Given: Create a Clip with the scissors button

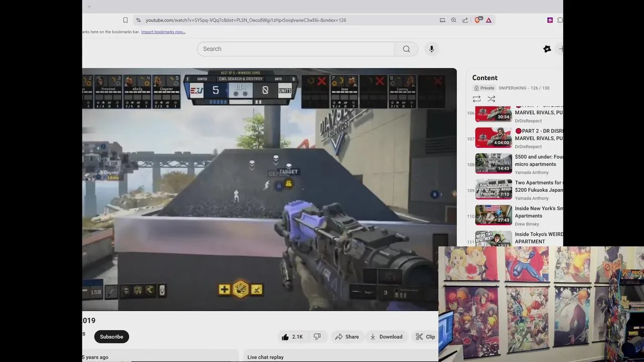Looking at the screenshot, I should tap(425, 337).
